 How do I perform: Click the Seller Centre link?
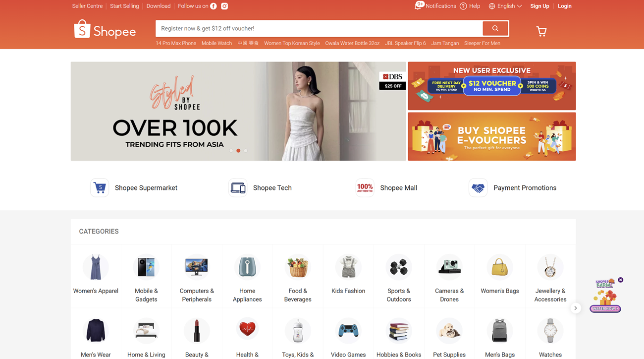coord(87,6)
